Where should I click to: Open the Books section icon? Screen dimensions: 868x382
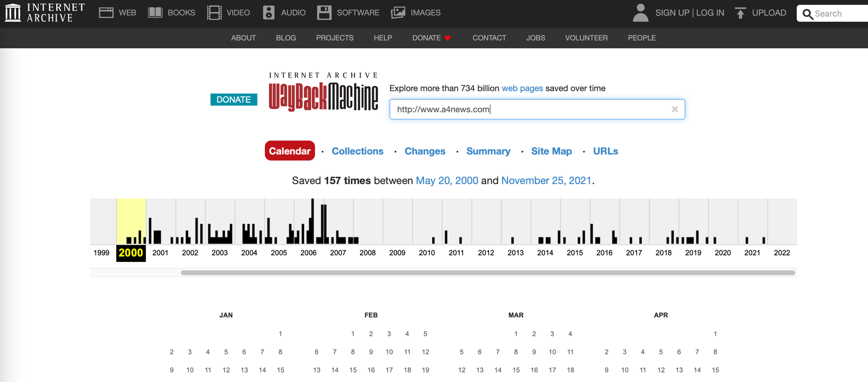(x=155, y=13)
